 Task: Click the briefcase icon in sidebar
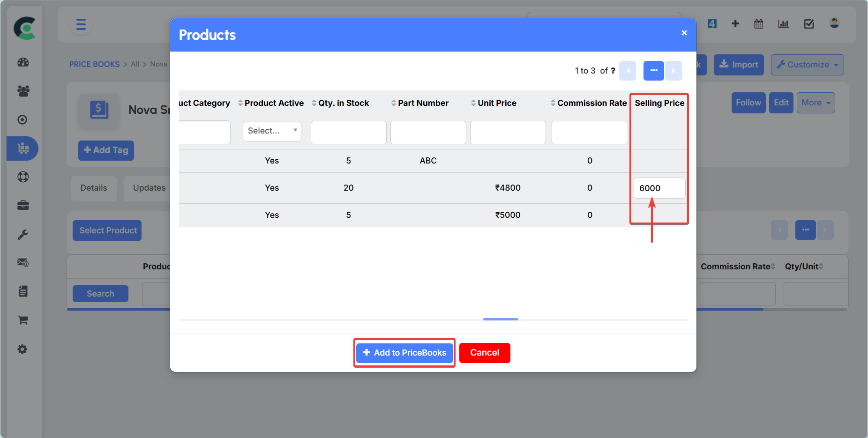pos(23,205)
